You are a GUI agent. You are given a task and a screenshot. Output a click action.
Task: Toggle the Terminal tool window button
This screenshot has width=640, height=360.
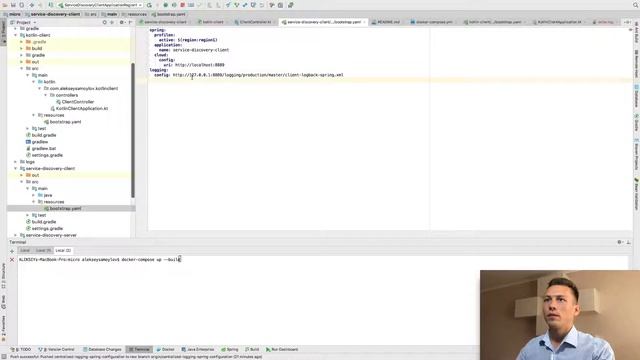click(139, 349)
